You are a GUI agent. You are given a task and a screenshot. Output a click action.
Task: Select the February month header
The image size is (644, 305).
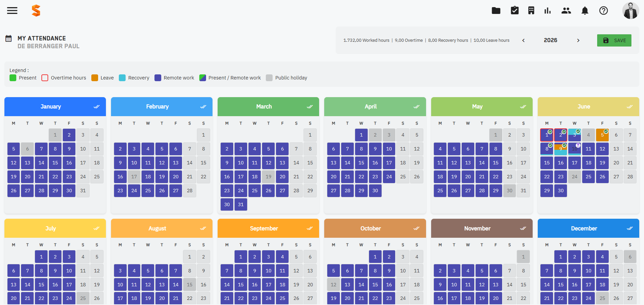pyautogui.click(x=162, y=107)
